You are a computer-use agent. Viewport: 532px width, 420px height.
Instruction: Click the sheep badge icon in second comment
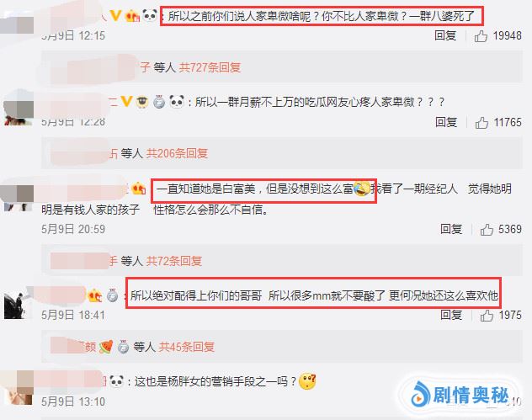tap(142, 102)
